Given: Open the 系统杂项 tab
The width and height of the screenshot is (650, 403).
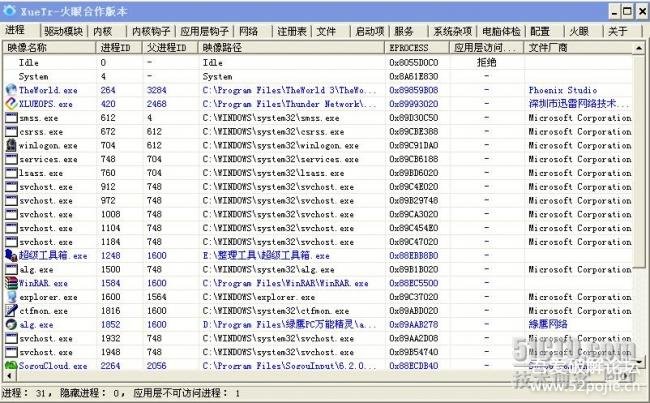Looking at the screenshot, I should tap(452, 31).
